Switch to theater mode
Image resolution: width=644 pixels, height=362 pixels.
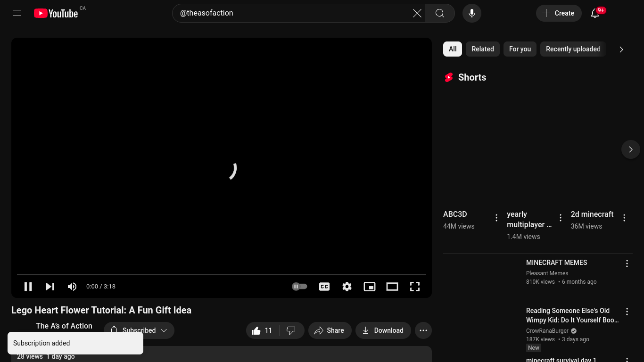(392, 287)
